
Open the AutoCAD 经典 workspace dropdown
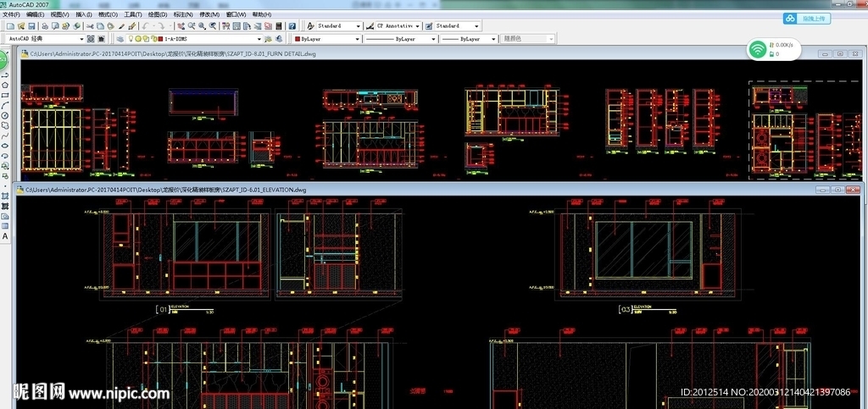point(80,39)
